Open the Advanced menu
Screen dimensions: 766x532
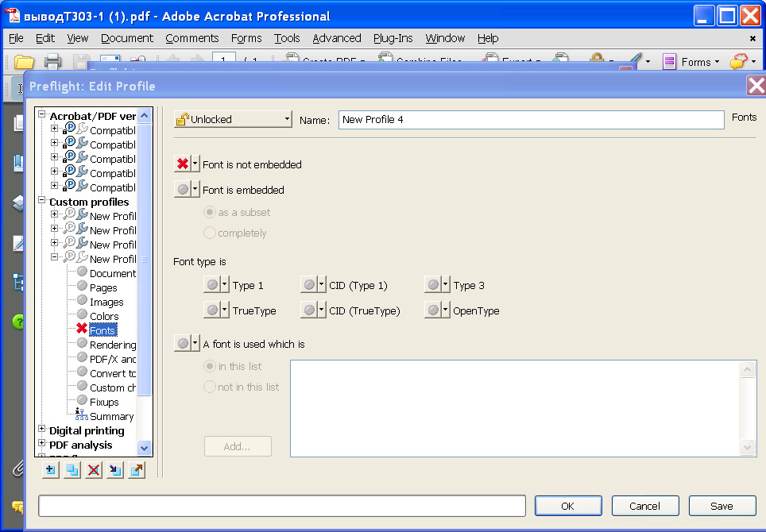coord(337,38)
